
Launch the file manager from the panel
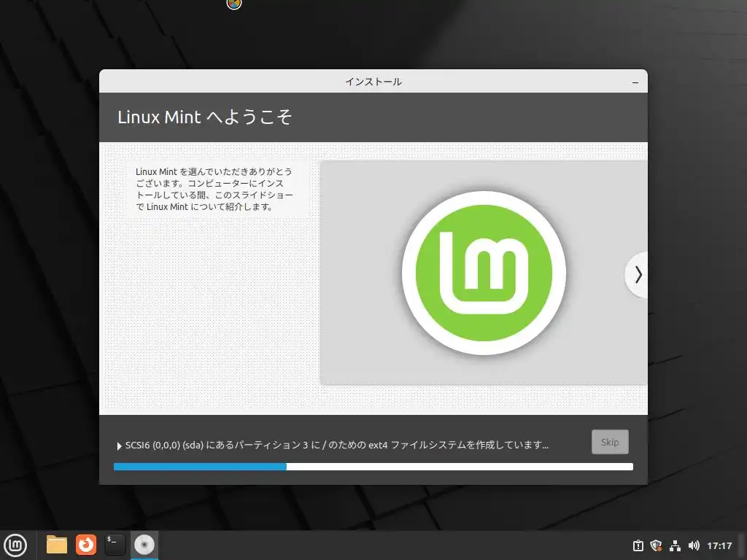57,545
